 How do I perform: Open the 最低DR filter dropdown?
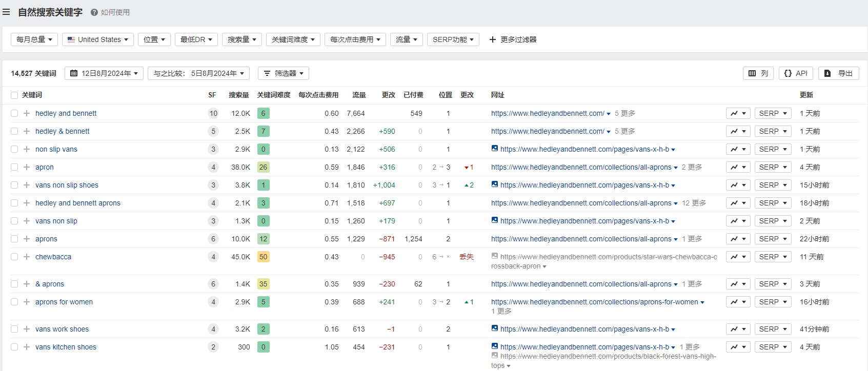[x=196, y=39]
